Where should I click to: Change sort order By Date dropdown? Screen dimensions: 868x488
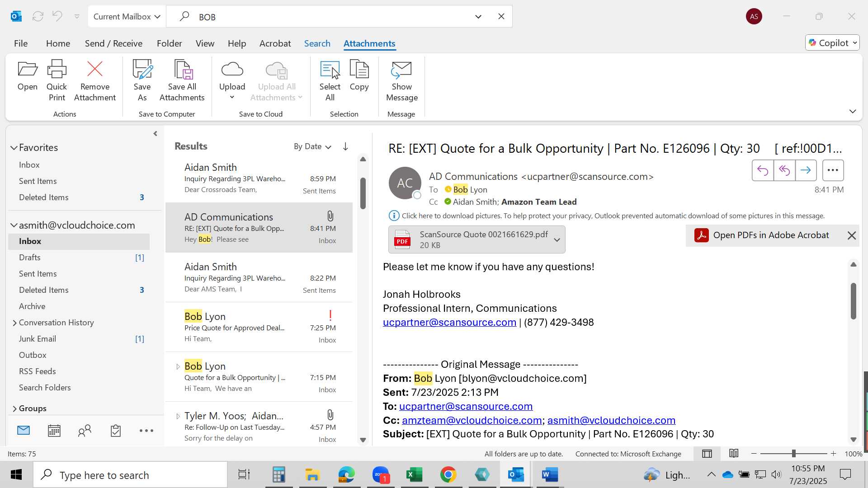pyautogui.click(x=312, y=146)
